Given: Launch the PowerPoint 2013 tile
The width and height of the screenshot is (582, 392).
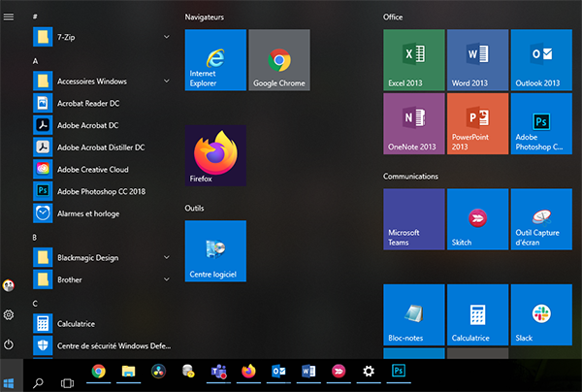Looking at the screenshot, I should pos(477,123).
